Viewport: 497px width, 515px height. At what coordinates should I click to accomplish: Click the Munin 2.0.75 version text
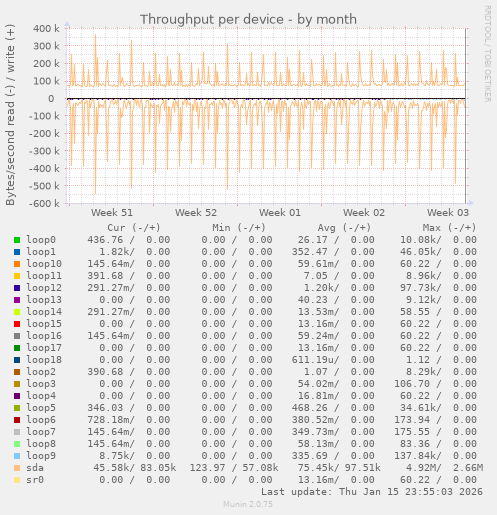coord(248,504)
